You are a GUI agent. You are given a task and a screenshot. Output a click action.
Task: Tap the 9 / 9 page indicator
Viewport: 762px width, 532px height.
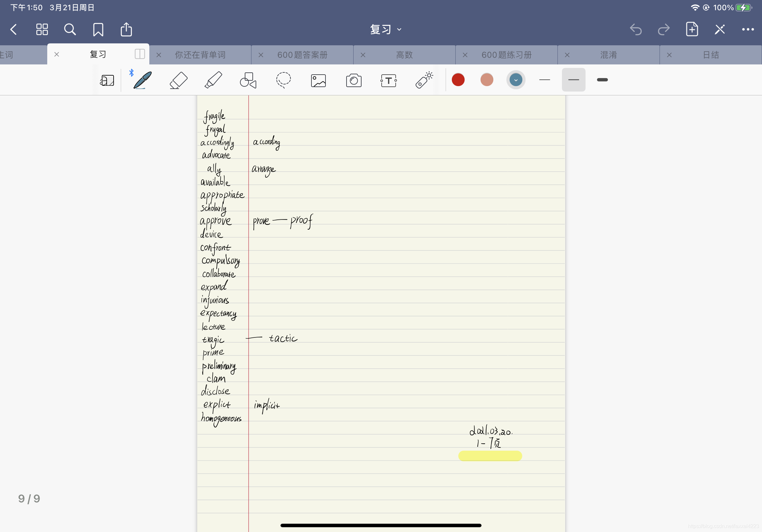point(29,499)
